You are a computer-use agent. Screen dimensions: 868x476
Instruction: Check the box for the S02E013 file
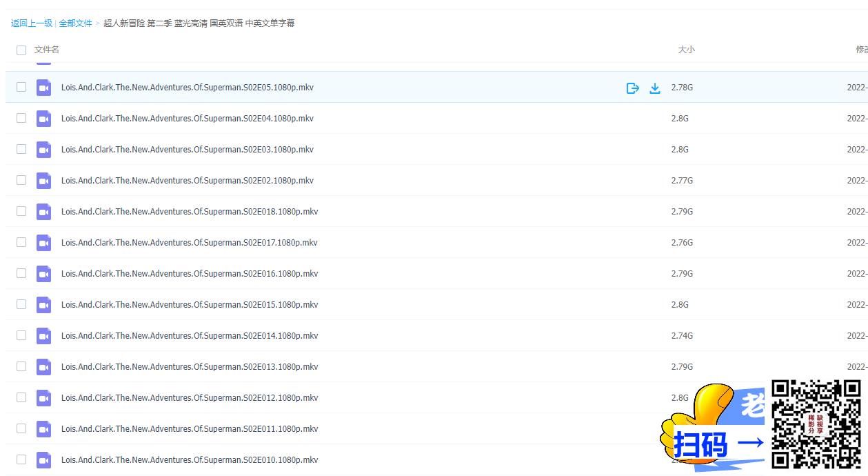tap(21, 366)
